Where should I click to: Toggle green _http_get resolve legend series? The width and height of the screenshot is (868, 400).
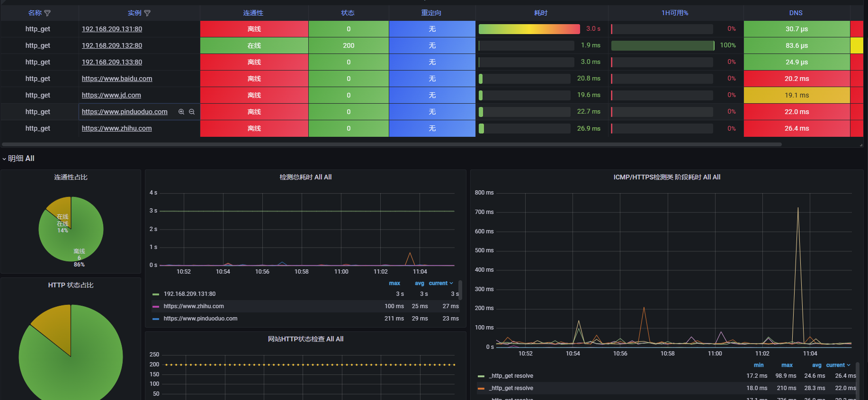pos(511,376)
